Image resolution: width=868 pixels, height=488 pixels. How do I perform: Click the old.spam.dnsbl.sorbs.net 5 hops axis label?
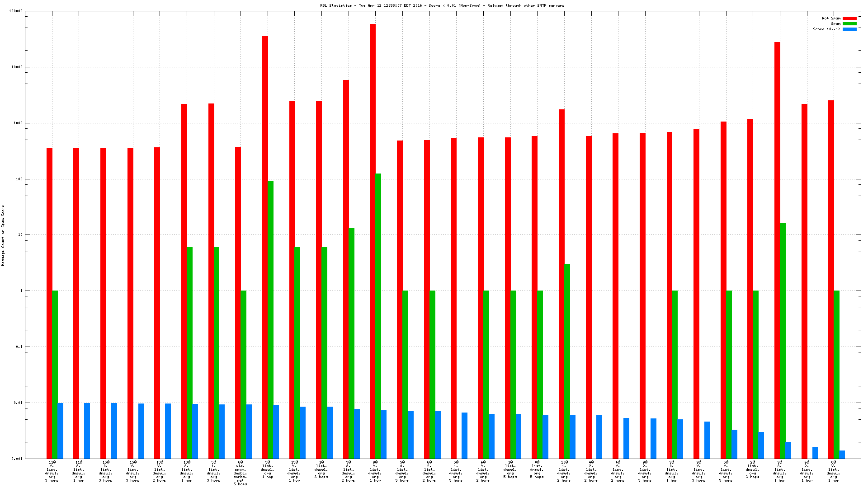tap(240, 473)
